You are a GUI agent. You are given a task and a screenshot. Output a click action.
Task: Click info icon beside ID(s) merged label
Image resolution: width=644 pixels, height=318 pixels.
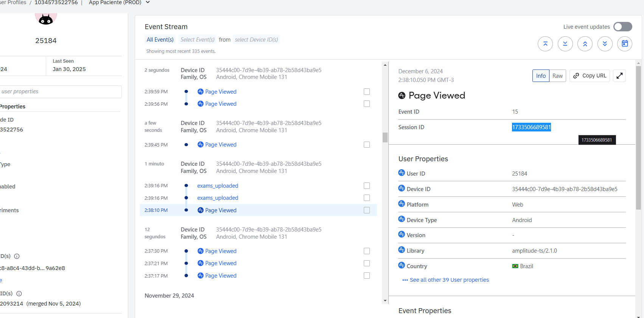pos(19,293)
